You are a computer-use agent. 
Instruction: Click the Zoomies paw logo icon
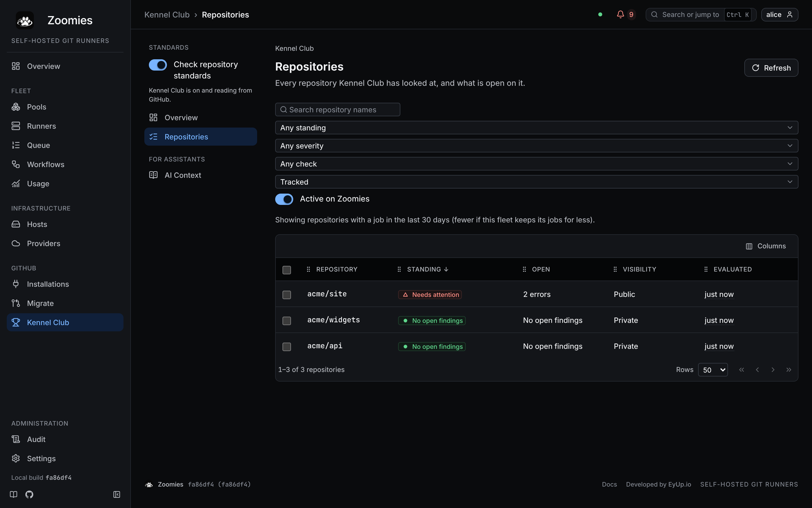[25, 21]
